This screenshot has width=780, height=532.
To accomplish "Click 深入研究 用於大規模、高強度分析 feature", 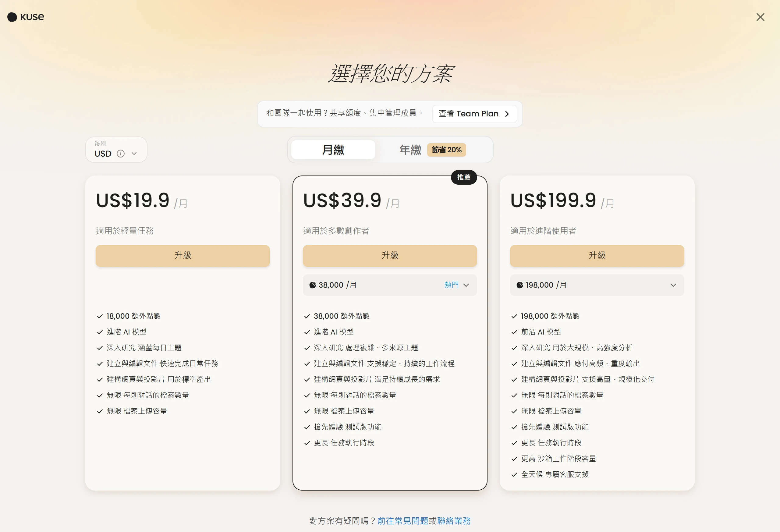I will 576,348.
